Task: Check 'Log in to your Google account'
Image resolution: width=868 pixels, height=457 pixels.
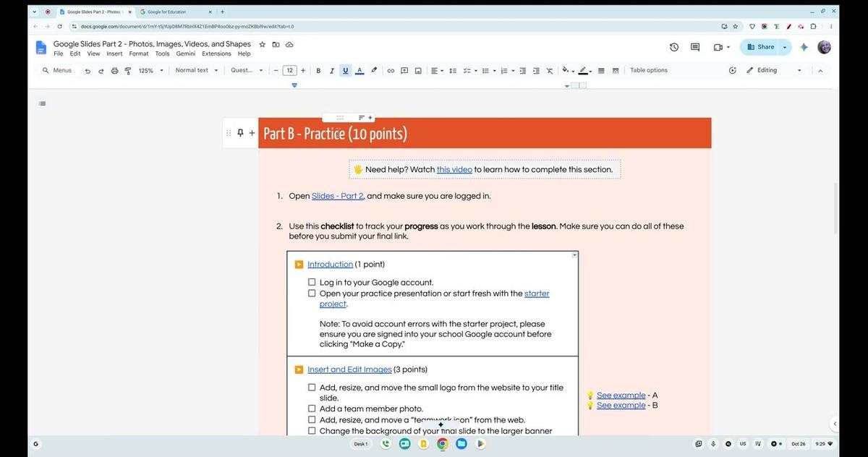Action: 312,283
